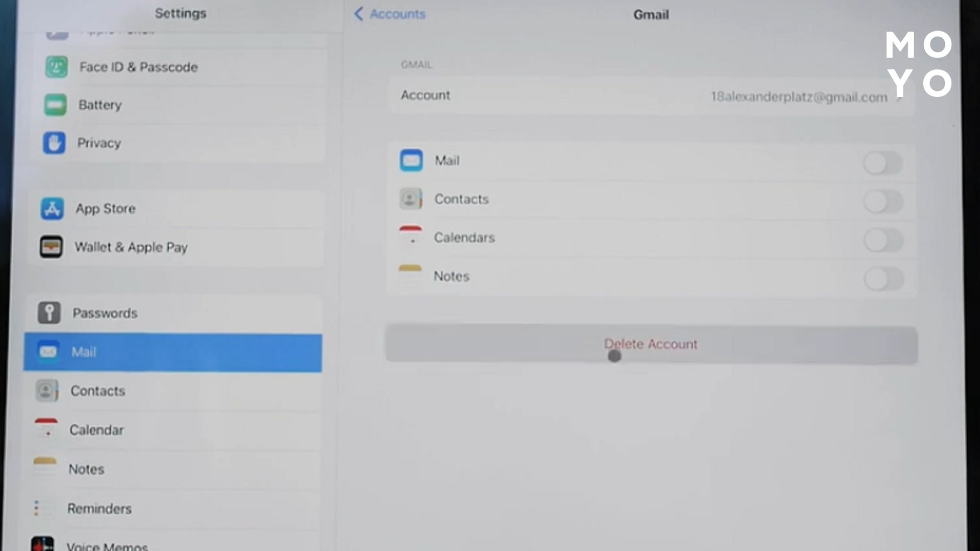This screenshot has width=980, height=551.
Task: Open Account row with Gmail address
Action: (x=651, y=96)
